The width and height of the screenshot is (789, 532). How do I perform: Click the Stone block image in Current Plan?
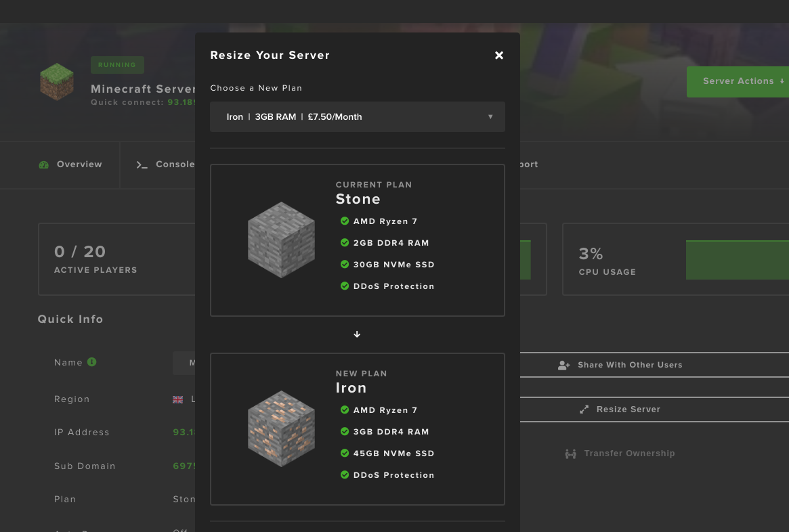point(281,240)
